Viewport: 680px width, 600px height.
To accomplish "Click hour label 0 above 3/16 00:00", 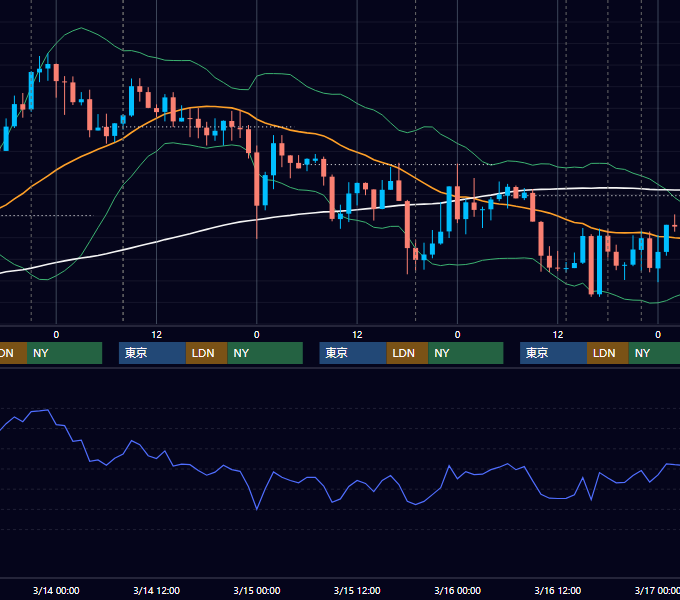I will [458, 335].
